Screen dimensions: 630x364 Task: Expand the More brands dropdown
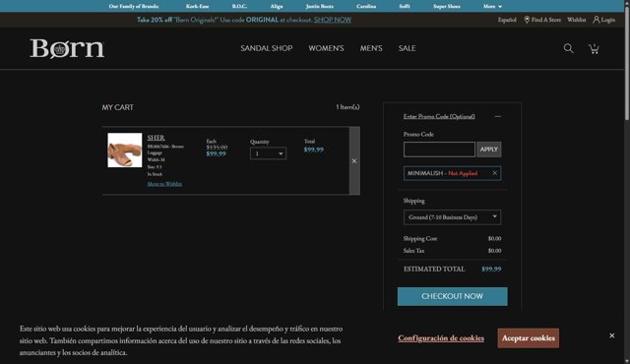(x=492, y=7)
